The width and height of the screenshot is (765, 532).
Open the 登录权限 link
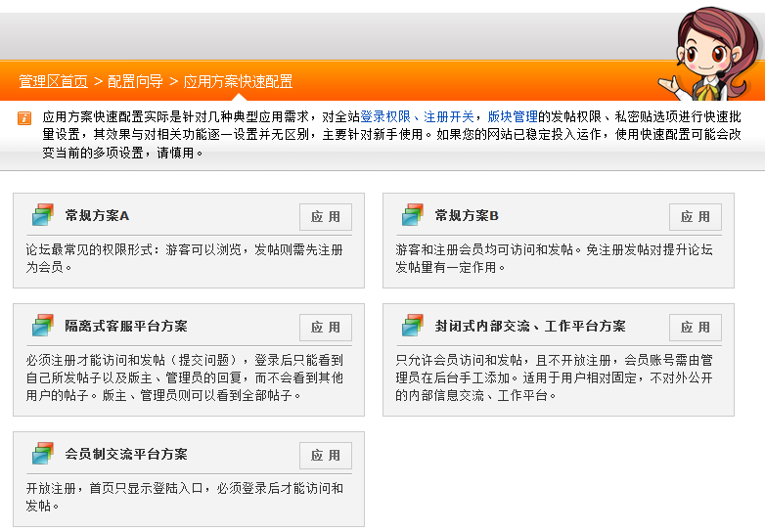pyautogui.click(x=385, y=116)
